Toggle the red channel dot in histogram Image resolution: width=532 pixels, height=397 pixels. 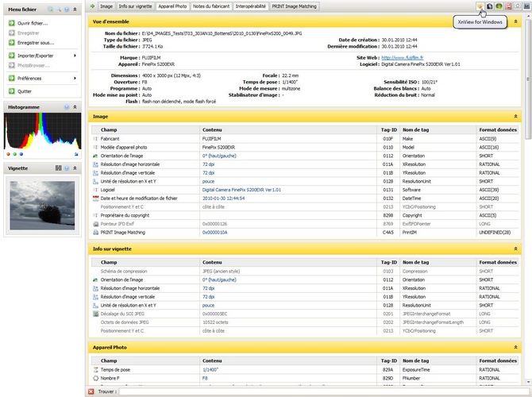click(8, 154)
